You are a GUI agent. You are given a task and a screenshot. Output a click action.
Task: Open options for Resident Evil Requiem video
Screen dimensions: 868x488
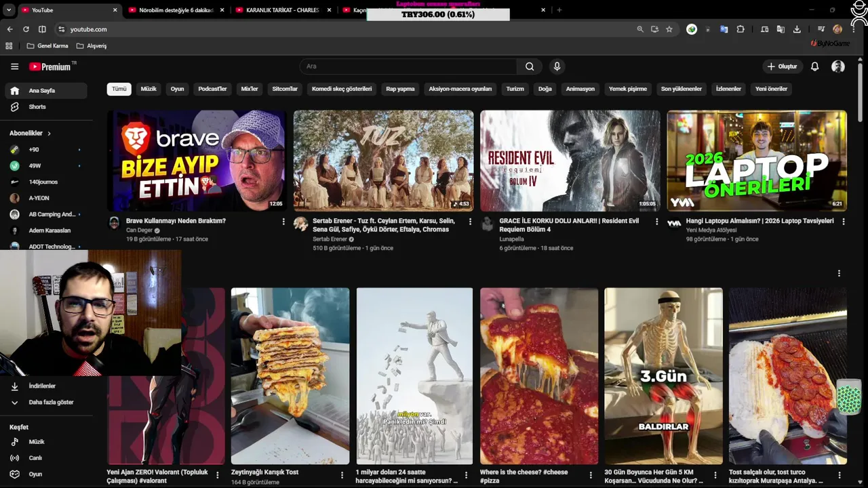pyautogui.click(x=656, y=222)
